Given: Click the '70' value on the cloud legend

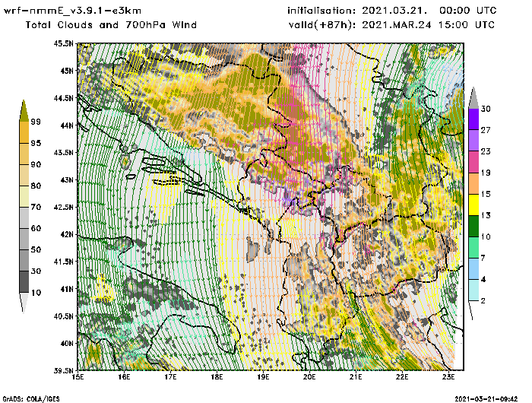Looking at the screenshot, I should pyautogui.click(x=36, y=207).
